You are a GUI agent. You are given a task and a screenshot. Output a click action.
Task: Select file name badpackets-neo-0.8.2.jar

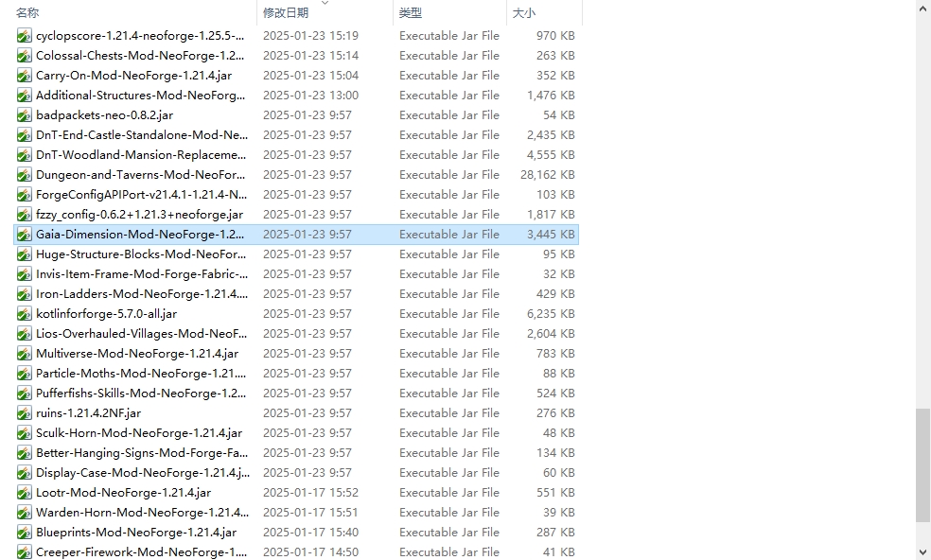tap(104, 115)
